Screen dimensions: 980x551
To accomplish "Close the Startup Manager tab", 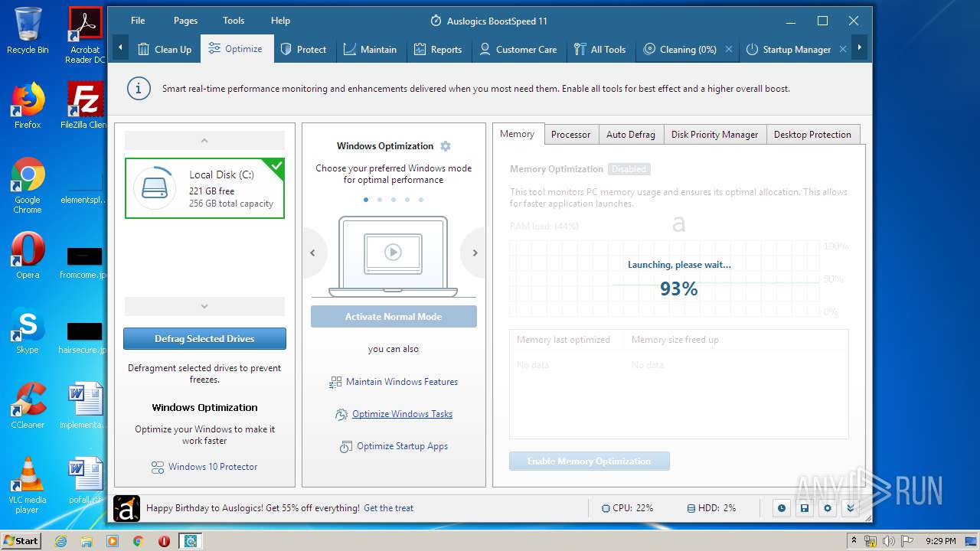I will tap(843, 49).
